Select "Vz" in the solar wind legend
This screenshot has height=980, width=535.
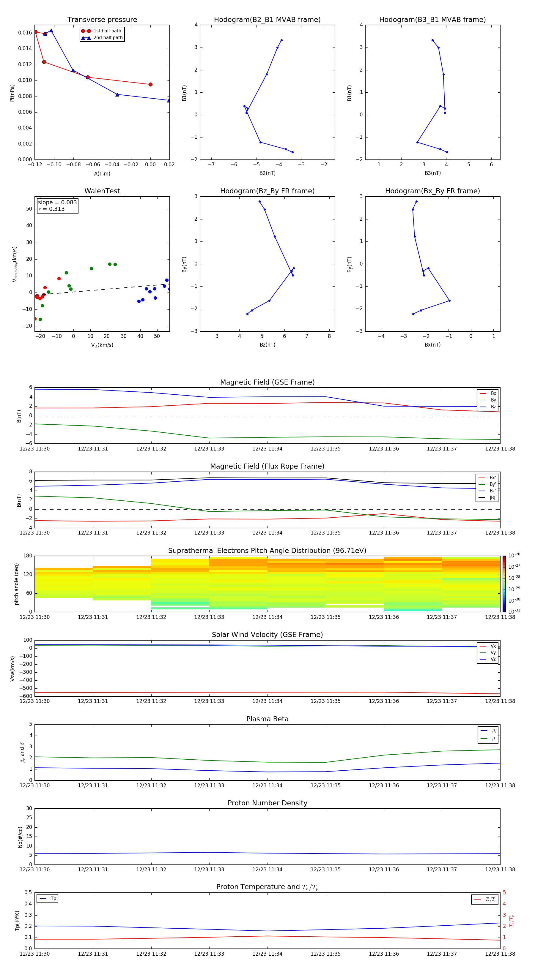pos(488,659)
